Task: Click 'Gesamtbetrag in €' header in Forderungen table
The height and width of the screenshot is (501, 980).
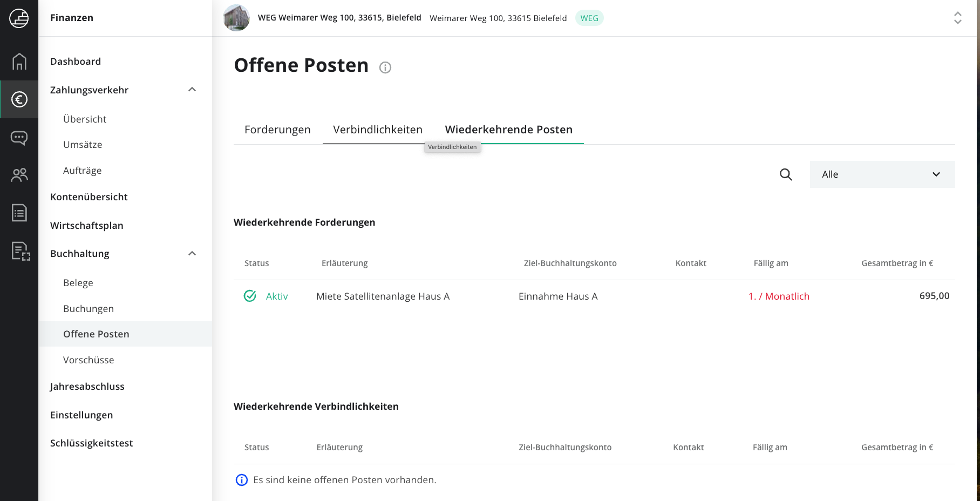Action: click(897, 263)
